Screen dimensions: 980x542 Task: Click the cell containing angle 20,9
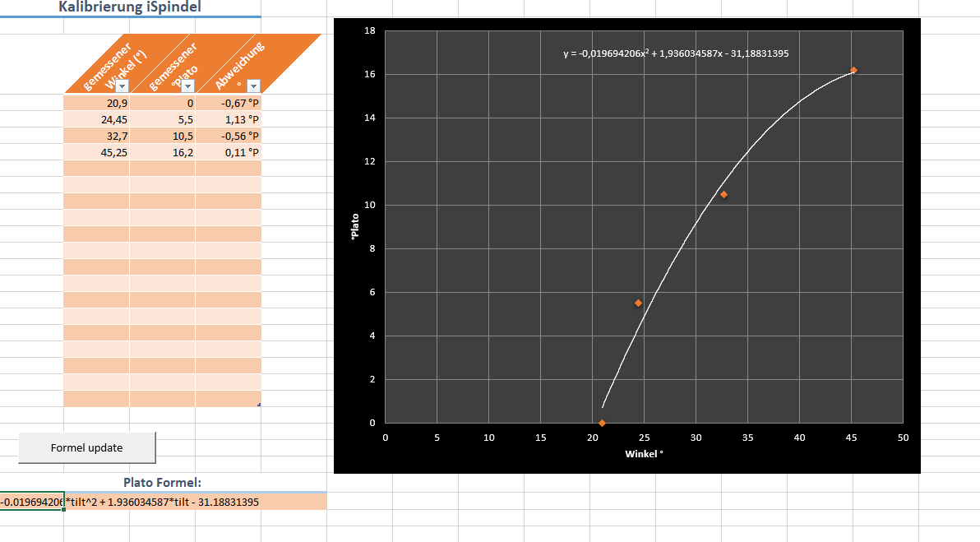[96, 103]
